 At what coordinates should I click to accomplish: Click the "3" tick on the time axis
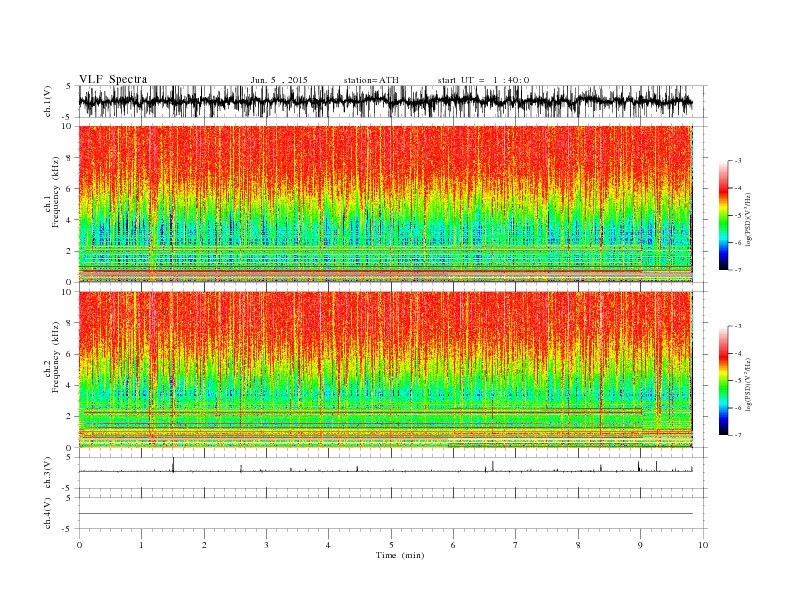point(266,545)
